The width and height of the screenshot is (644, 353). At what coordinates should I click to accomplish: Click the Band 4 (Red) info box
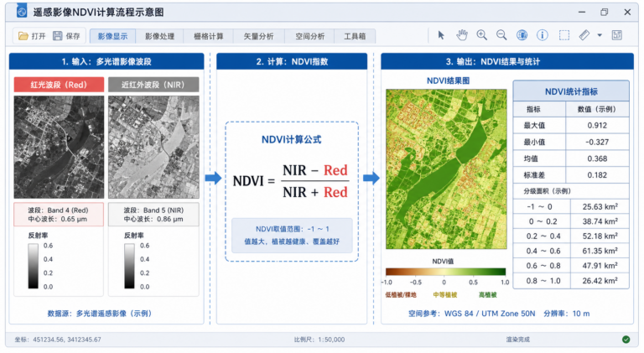click(x=59, y=215)
